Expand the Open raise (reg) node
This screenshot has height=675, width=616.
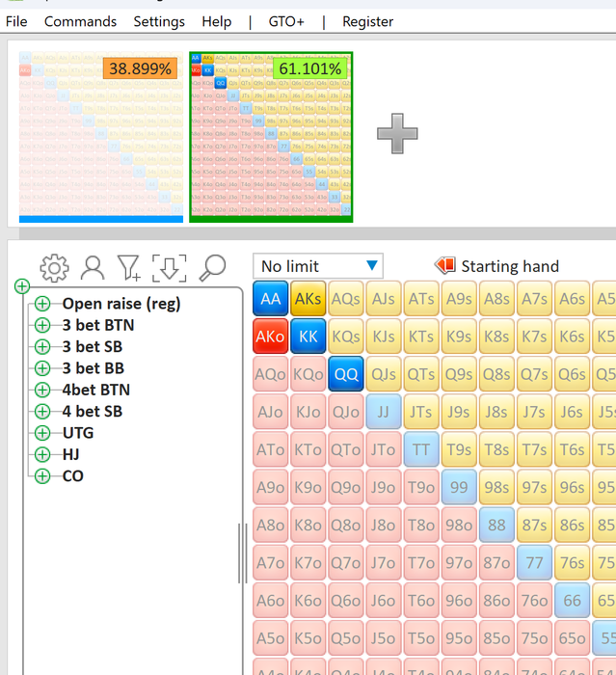click(x=42, y=304)
